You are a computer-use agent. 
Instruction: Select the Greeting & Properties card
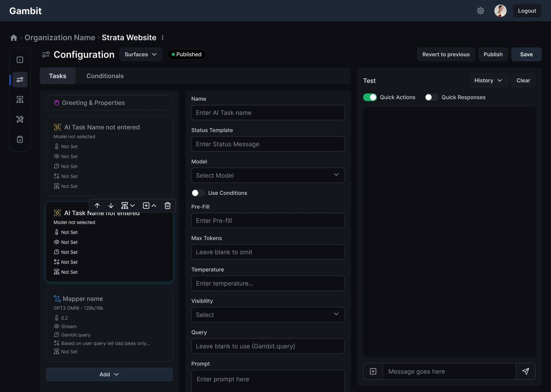109,103
